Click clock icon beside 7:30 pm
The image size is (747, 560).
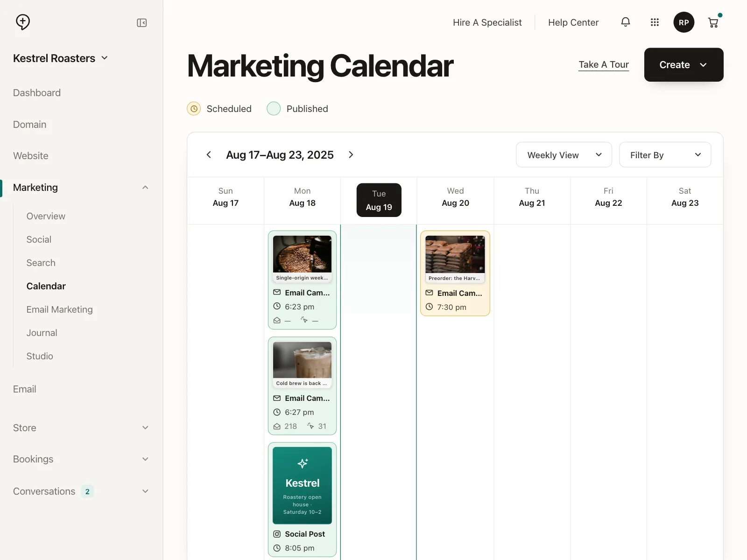pyautogui.click(x=429, y=307)
